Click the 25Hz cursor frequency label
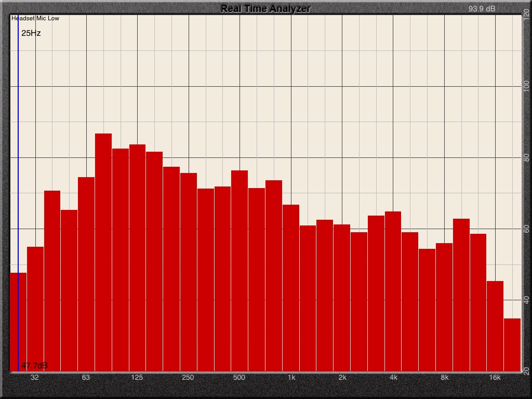Image resolution: width=532 pixels, height=399 pixels. (31, 33)
